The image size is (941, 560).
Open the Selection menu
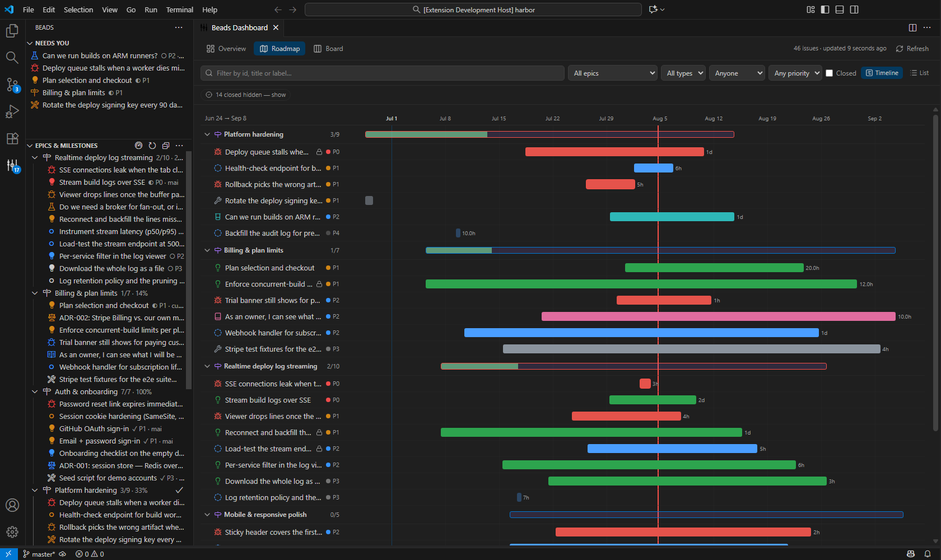78,10
